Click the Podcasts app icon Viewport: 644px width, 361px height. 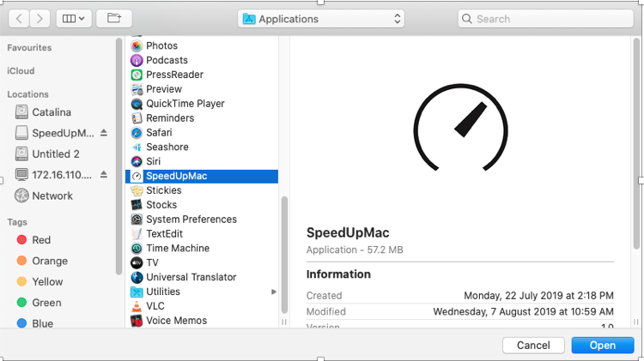pos(137,60)
